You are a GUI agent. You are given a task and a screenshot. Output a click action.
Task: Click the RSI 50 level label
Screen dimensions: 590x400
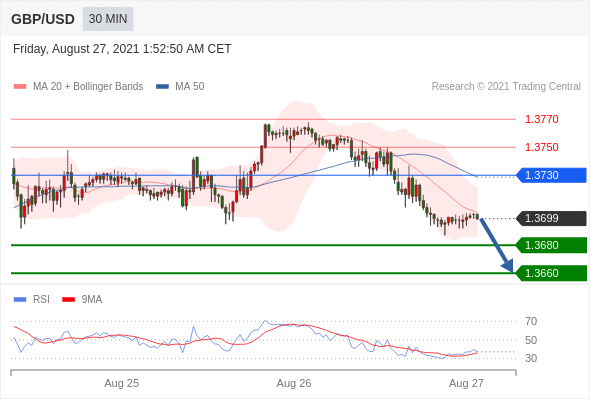tap(531, 340)
